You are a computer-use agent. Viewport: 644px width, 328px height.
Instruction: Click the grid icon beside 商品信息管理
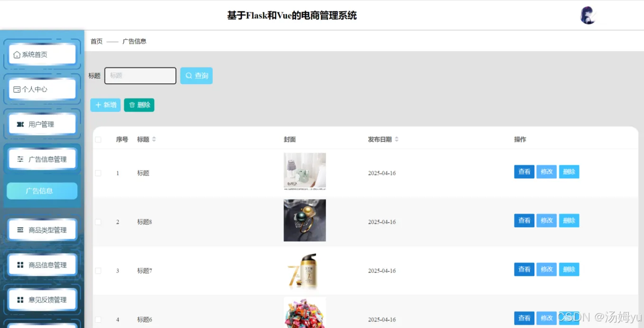(x=20, y=265)
